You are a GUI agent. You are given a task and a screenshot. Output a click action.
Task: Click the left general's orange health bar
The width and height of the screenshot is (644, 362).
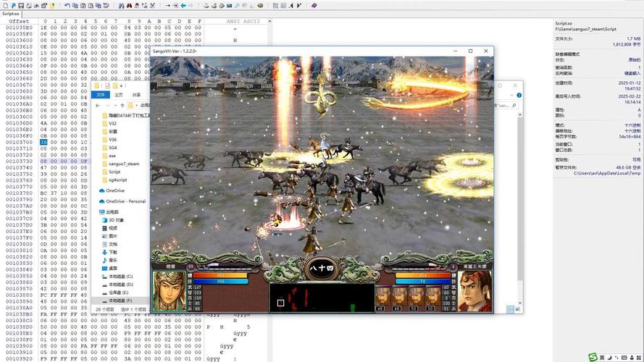(x=220, y=275)
